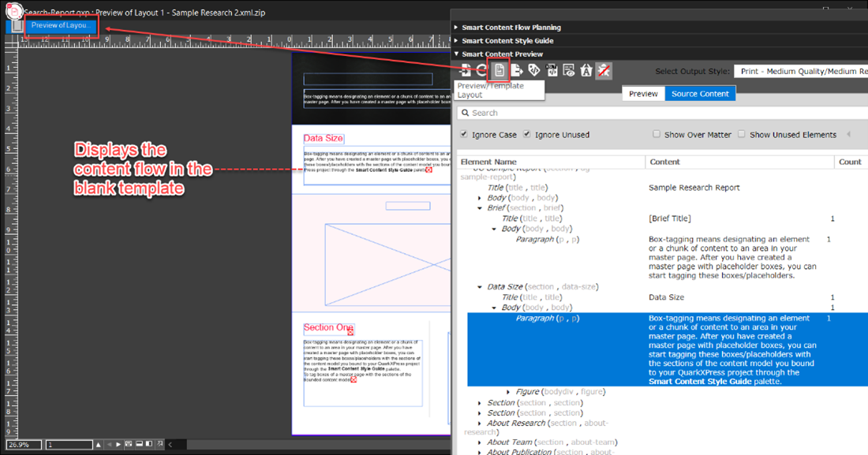
Task: Click the XSLT code document icon
Action: pyautogui.click(x=552, y=71)
